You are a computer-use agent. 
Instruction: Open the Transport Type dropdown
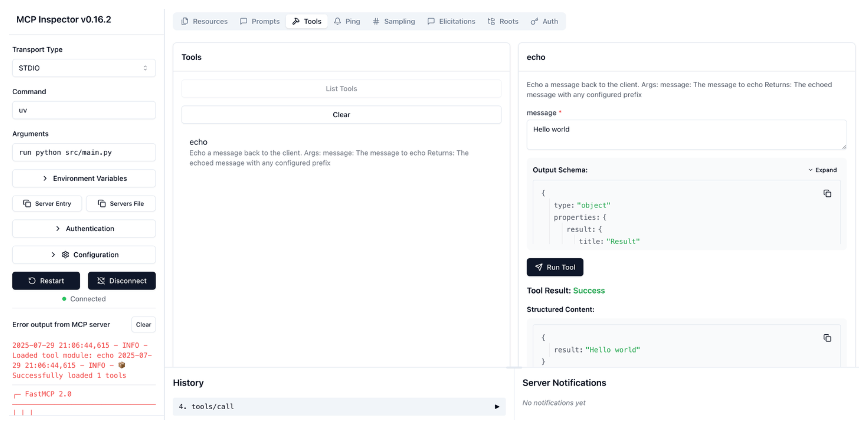[x=84, y=68]
